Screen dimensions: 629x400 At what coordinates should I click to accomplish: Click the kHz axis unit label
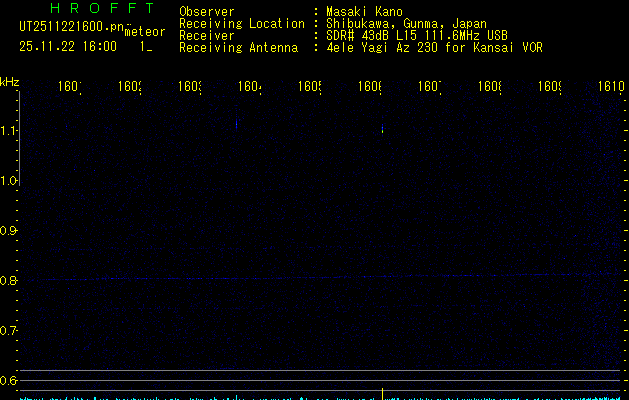[x=9, y=80]
